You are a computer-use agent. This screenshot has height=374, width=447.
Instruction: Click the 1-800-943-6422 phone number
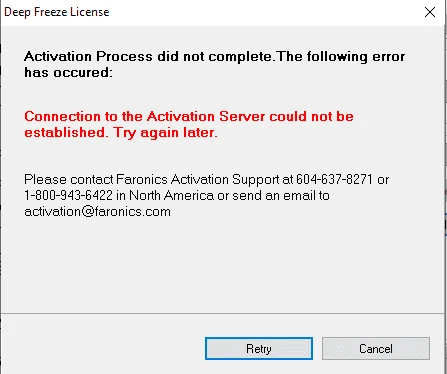coord(68,195)
